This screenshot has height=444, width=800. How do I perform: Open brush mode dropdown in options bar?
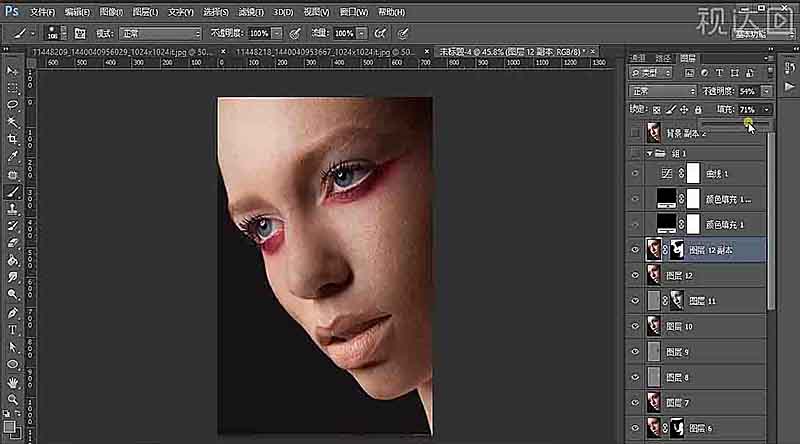tap(160, 34)
